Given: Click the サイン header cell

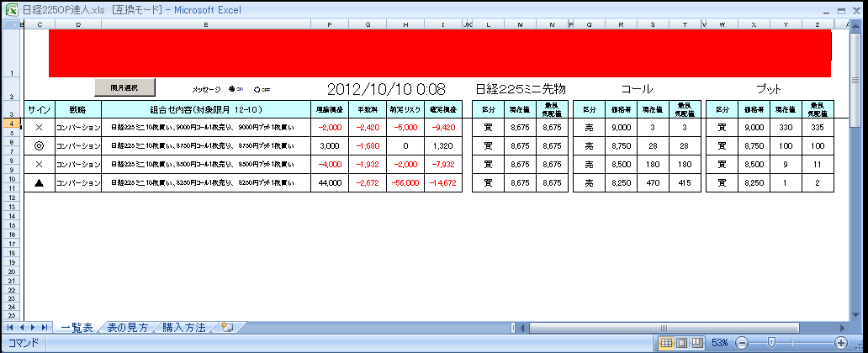Looking at the screenshot, I should click(40, 109).
